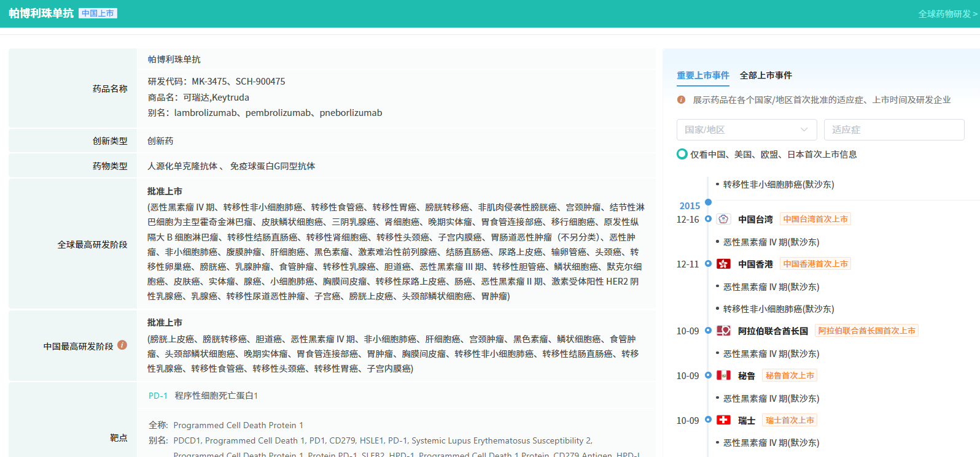
Task: Click the Hong Kong flag icon
Action: (723, 264)
